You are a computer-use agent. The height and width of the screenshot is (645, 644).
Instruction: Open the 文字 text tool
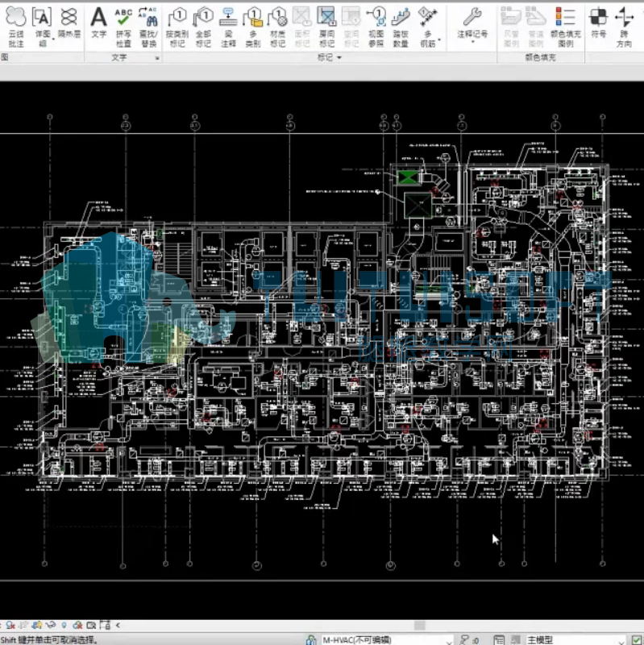click(x=98, y=23)
